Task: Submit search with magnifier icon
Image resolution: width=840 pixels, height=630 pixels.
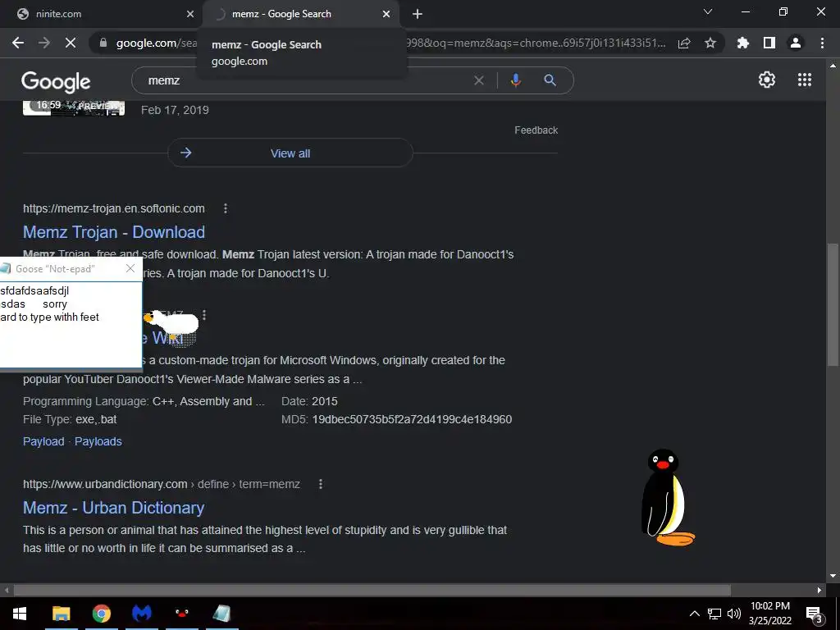Action: [x=550, y=80]
